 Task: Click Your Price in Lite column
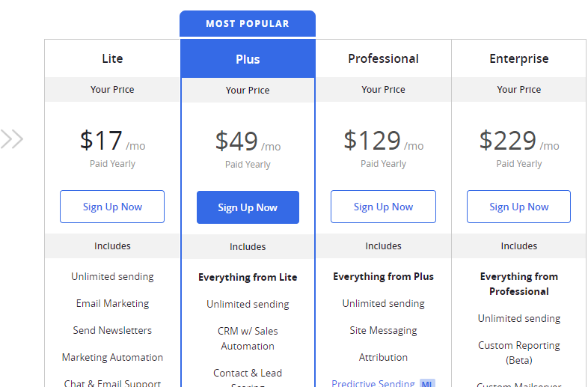112,89
